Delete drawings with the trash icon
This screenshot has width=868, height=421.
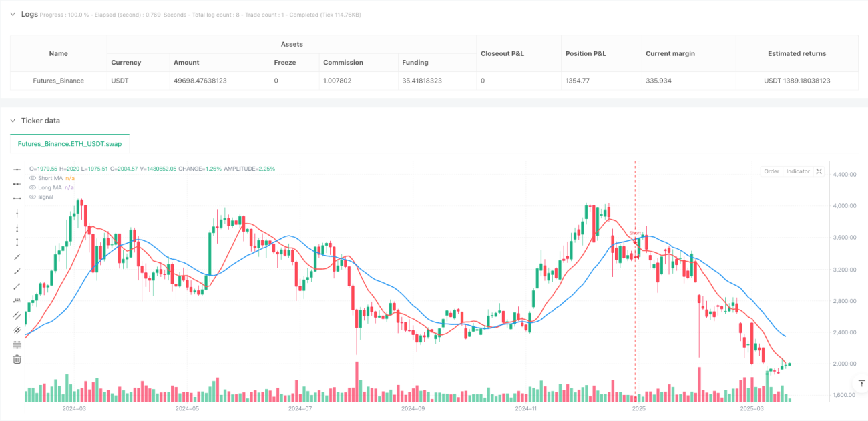click(17, 359)
